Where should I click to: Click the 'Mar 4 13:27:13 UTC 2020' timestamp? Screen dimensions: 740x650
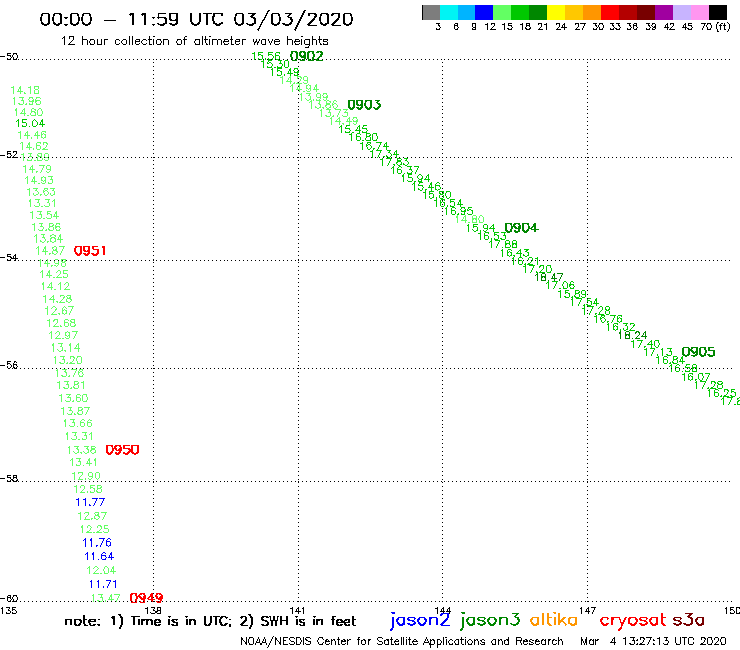click(x=653, y=641)
